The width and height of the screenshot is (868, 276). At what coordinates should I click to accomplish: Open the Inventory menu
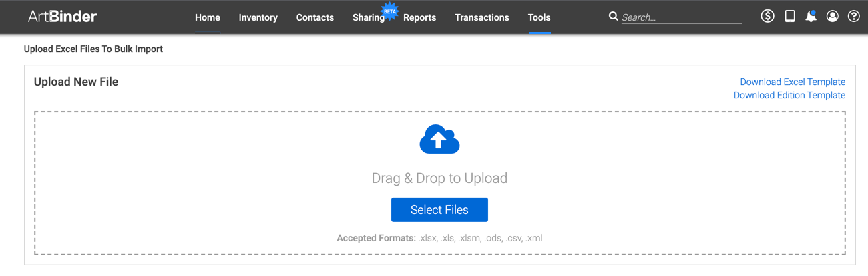point(258,17)
